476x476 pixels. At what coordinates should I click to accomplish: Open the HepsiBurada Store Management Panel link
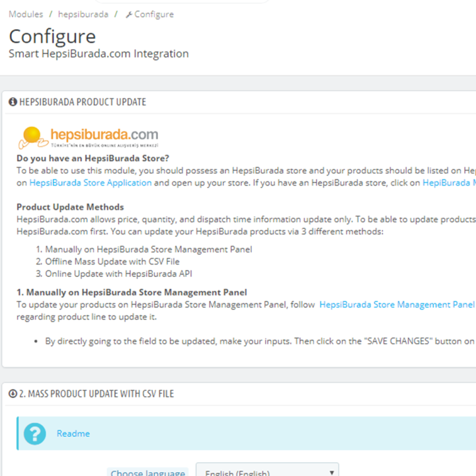tap(397, 305)
